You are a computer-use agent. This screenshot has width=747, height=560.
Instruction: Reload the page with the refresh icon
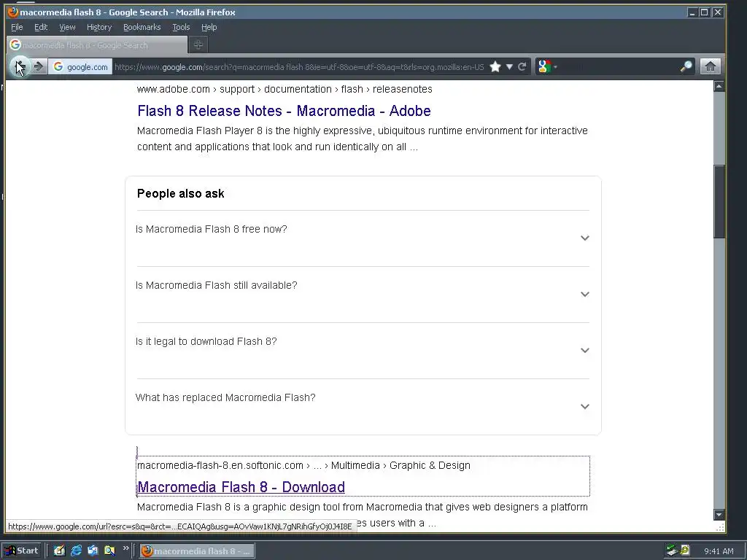(x=522, y=66)
